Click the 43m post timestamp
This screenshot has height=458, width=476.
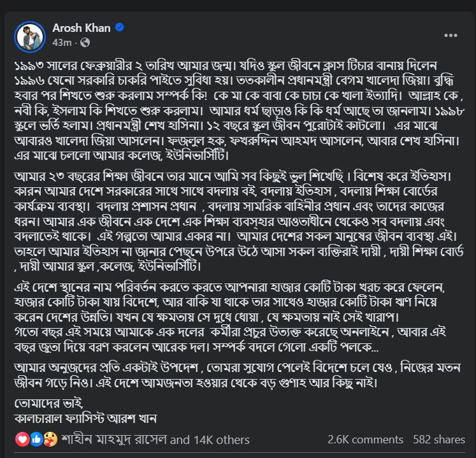tap(61, 43)
